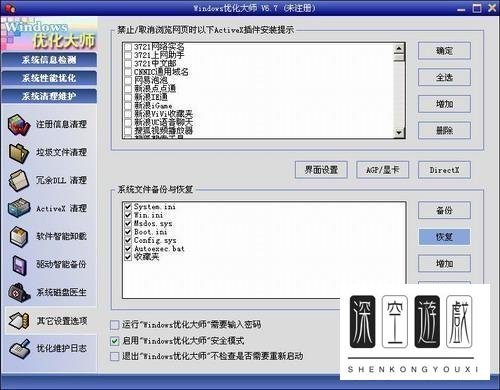
Task: Select the Config.sys list entry
Action: [155, 240]
